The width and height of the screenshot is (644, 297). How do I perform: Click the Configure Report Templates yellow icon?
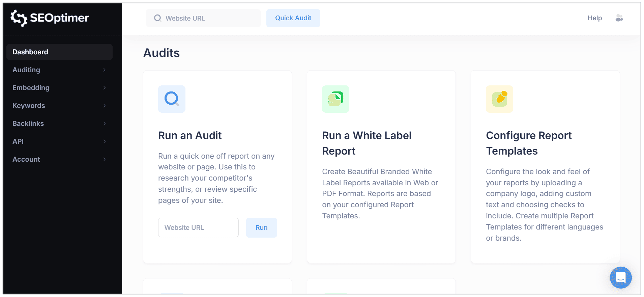[499, 99]
